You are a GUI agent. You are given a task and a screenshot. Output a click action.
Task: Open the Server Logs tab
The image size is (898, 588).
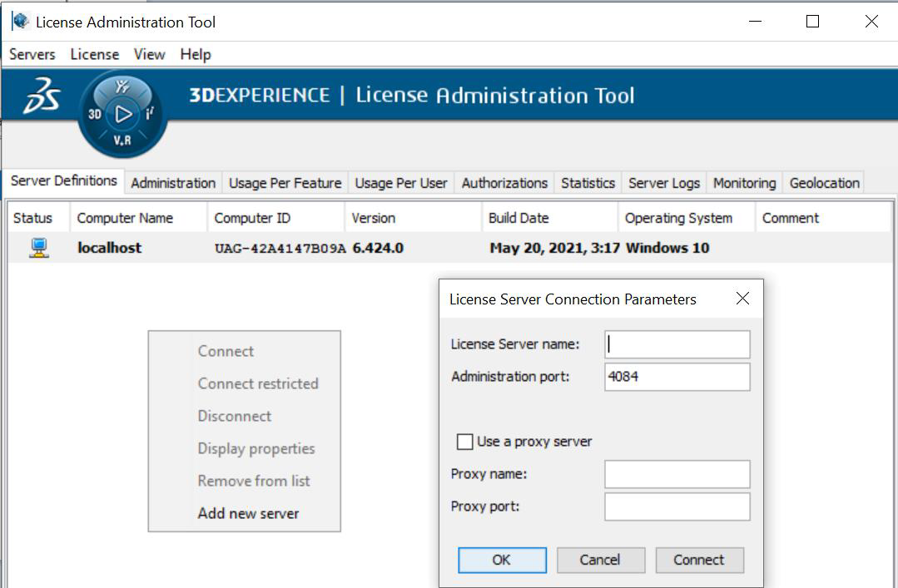coord(664,183)
